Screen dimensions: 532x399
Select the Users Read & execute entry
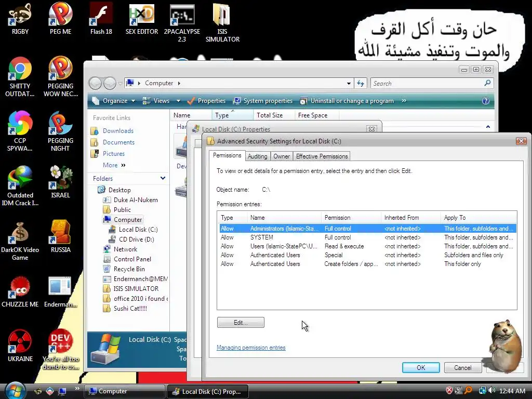pyautogui.click(x=368, y=246)
